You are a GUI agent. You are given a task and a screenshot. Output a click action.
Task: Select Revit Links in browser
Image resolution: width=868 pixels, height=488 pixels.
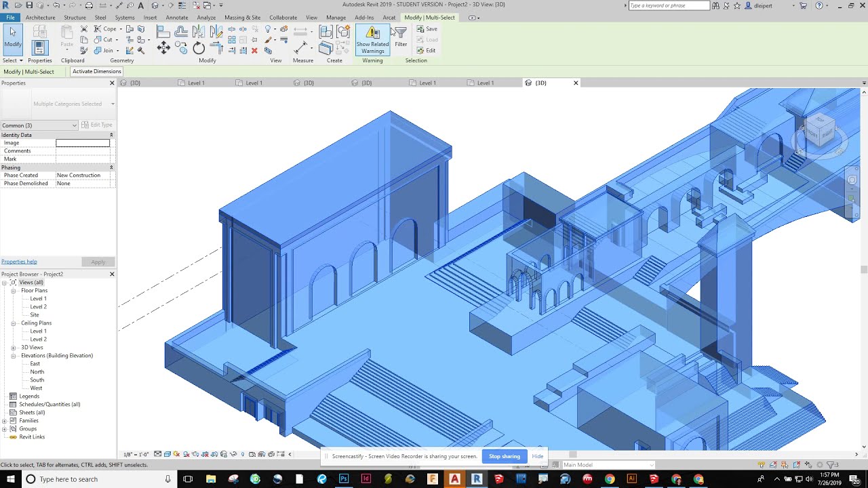[x=32, y=437]
